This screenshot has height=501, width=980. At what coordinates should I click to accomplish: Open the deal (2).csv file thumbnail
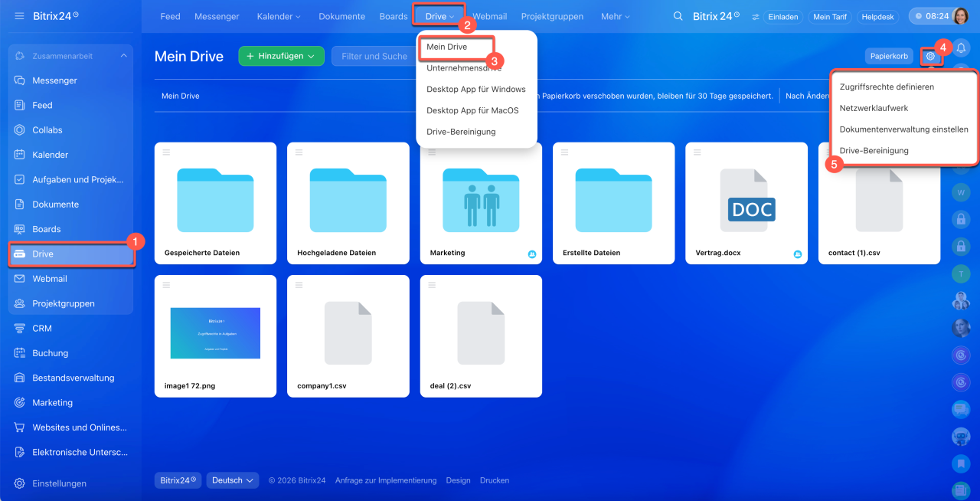point(481,332)
